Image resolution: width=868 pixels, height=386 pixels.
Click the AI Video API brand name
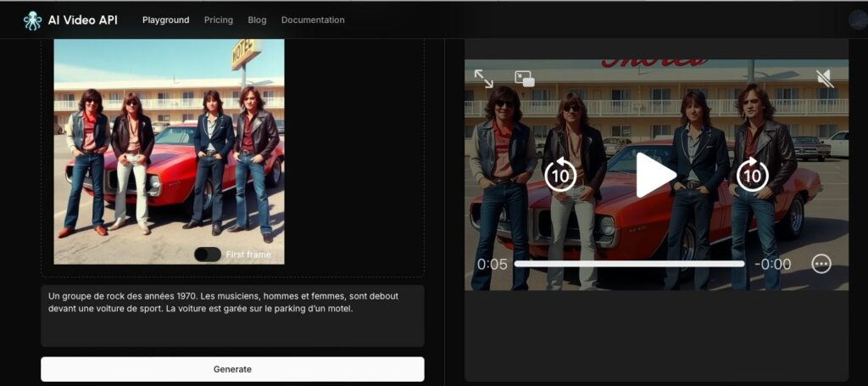pyautogui.click(x=85, y=20)
